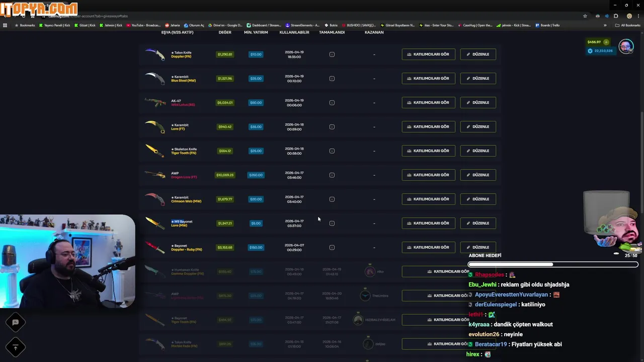Viewport: 644px width, 362px height.
Task: Click the $160.00 minimum deposit badge
Action: tap(256, 247)
